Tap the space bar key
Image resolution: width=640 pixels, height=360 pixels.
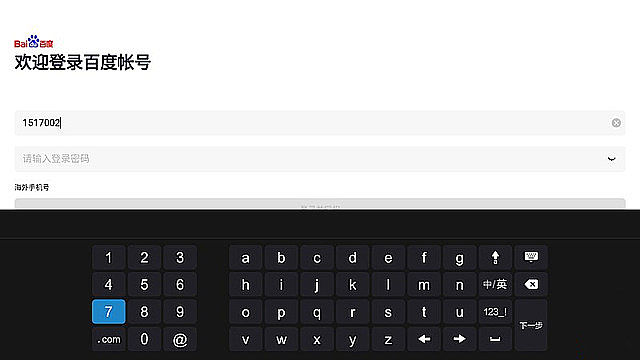click(495, 339)
